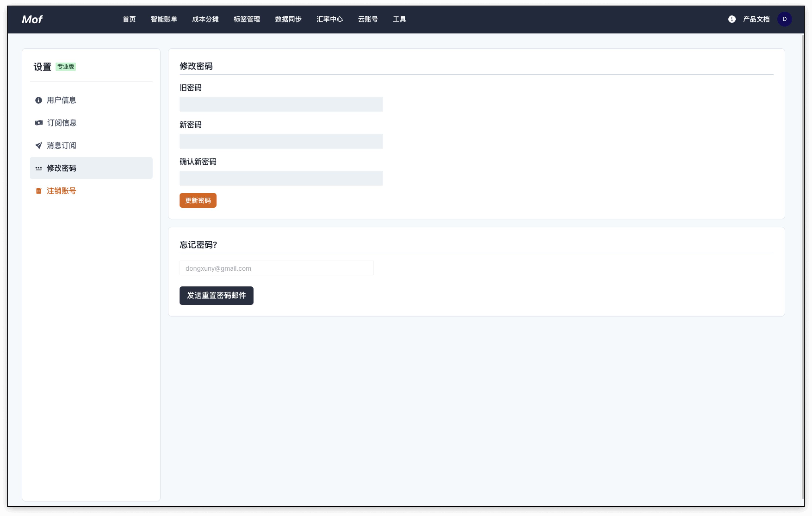Open the 工具 menu
The image size is (812, 516).
click(399, 19)
